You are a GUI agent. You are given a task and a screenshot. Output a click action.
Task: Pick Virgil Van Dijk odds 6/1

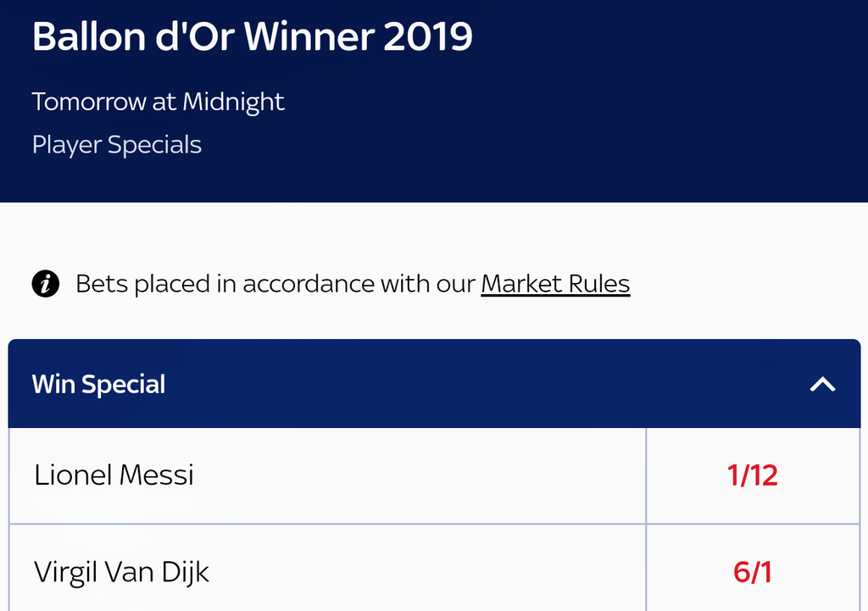753,573
